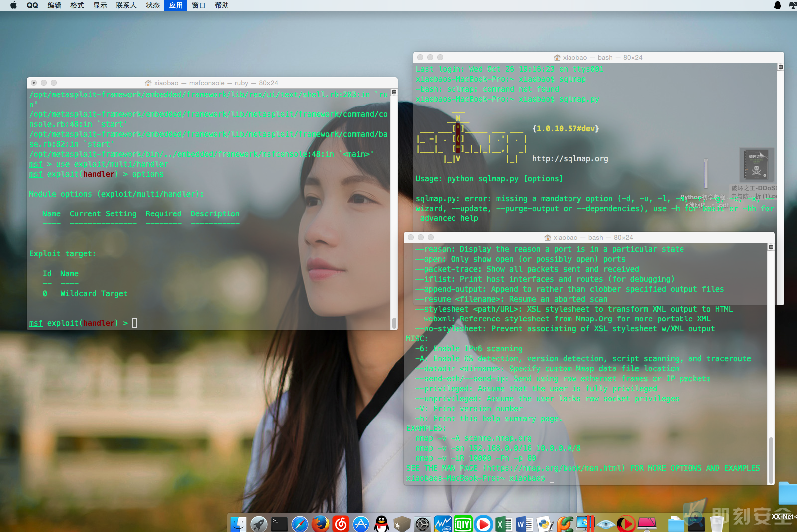Image resolution: width=797 pixels, height=532 pixels.
Task: Click the 'MISC:' heading in nmap output
Action: pyautogui.click(x=417, y=339)
